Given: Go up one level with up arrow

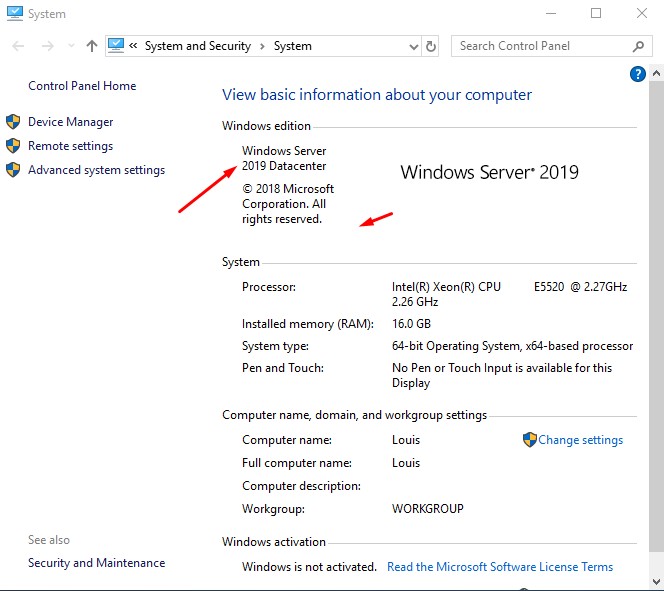Looking at the screenshot, I should (x=92, y=46).
